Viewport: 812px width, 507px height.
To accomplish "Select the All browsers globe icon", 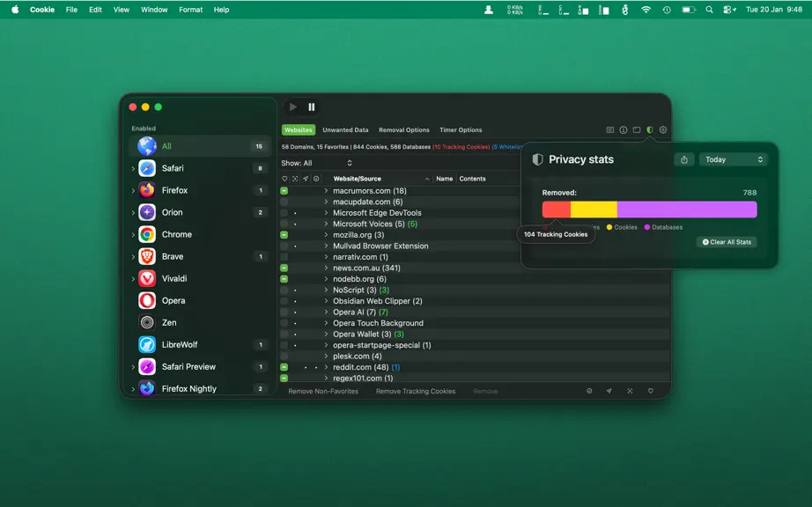I will click(x=147, y=146).
